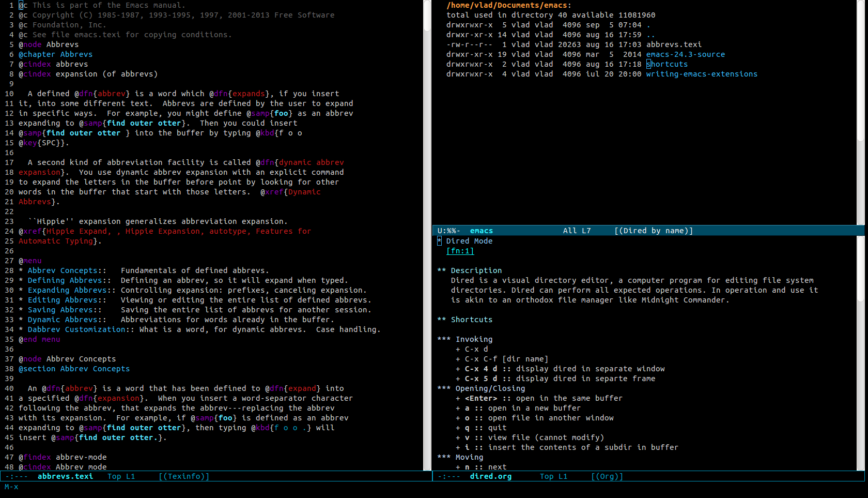The height and width of the screenshot is (498, 868).
Task: Click 'C-x 4 d' display dired shortcut line
Action: coord(560,369)
